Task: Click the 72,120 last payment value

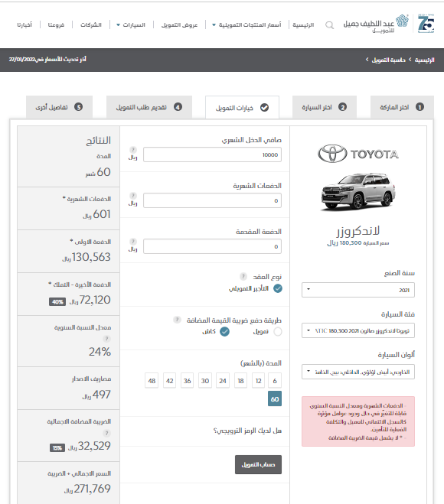Action: click(95, 300)
